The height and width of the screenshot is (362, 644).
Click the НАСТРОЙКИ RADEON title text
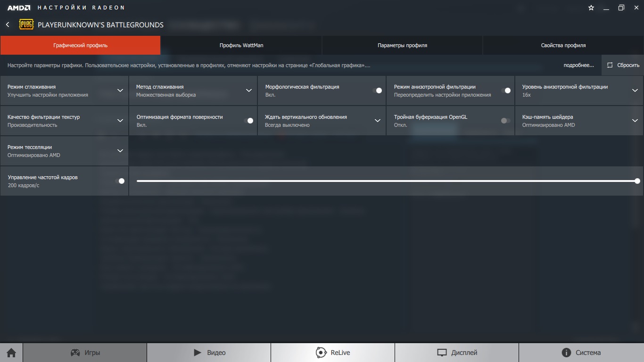pyautogui.click(x=81, y=8)
